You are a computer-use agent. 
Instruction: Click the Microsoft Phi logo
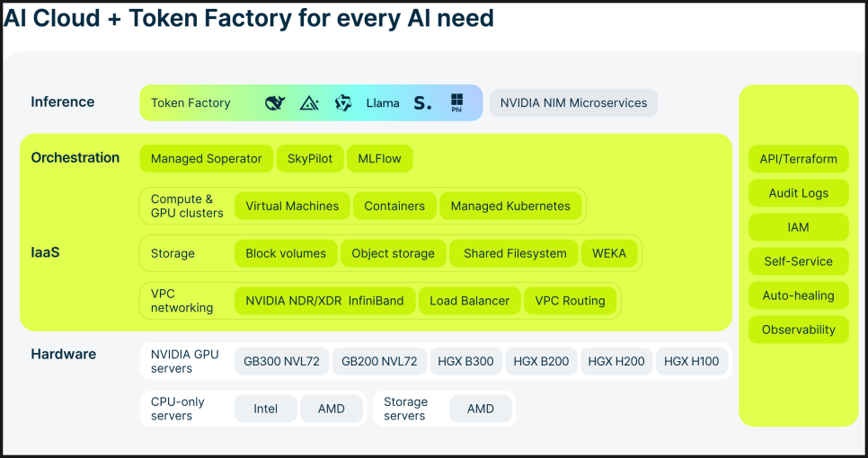point(456,102)
